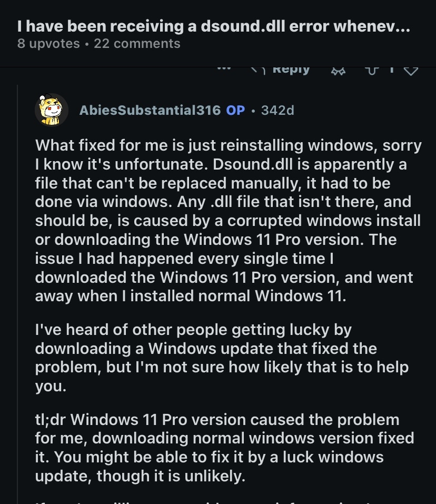Open the AbiesSubstantial316 user profile link
The width and height of the screenshot is (436, 504).
click(x=150, y=110)
